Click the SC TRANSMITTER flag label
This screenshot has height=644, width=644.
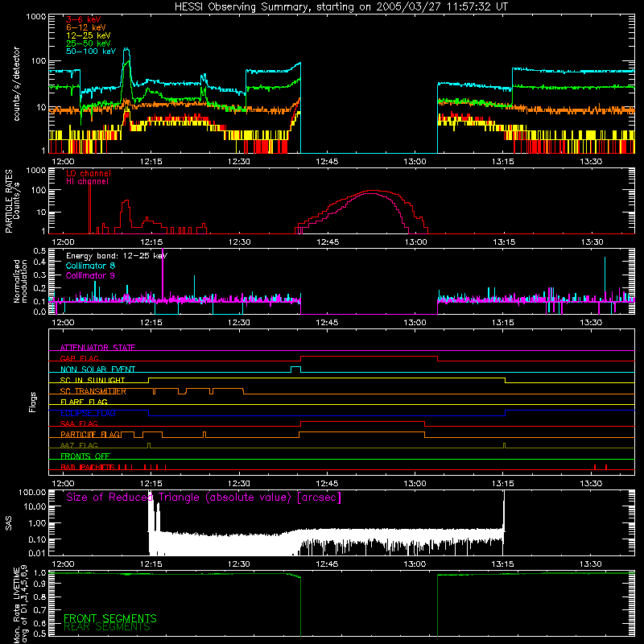pyautogui.click(x=93, y=391)
